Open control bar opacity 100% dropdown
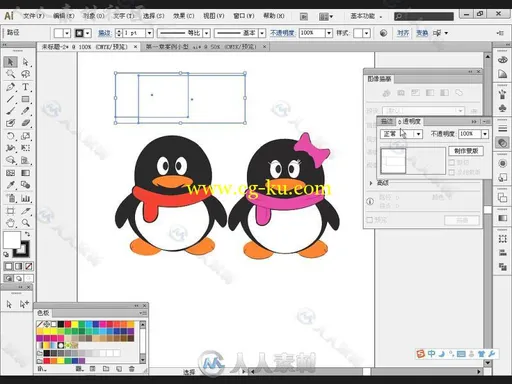Screen dimensions: 512x384 [329, 33]
